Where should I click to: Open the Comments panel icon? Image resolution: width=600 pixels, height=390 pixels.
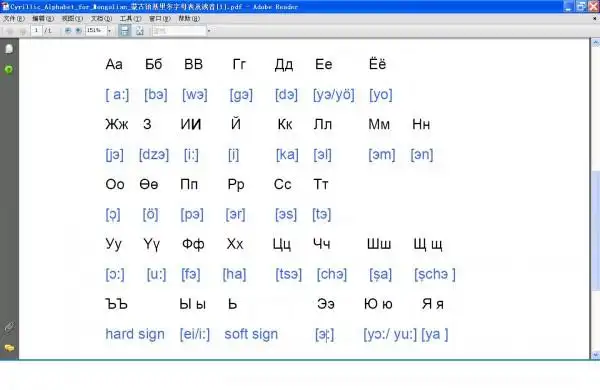[x=9, y=348]
